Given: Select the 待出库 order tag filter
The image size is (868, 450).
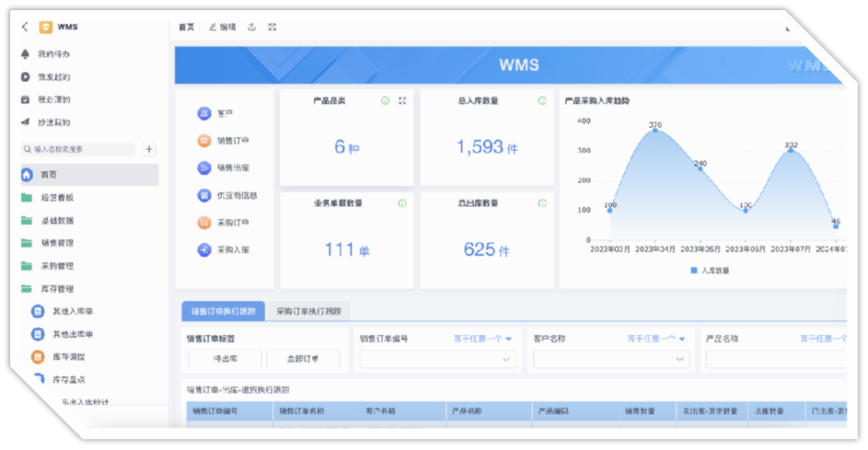Looking at the screenshot, I should click(224, 358).
